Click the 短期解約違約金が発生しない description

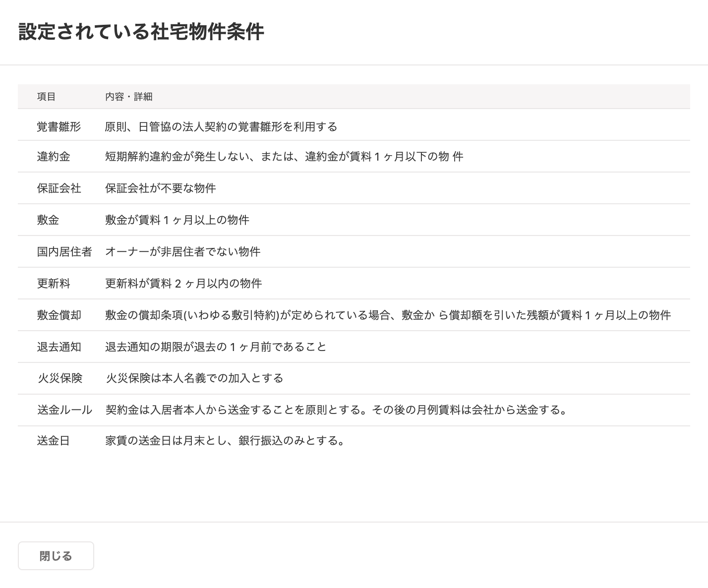point(284,157)
